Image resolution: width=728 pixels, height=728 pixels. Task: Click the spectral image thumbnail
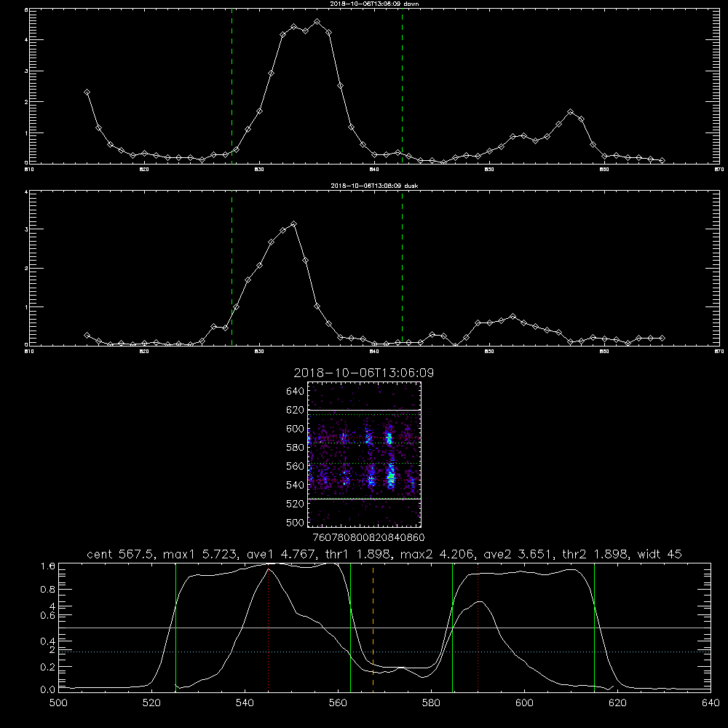(x=365, y=454)
